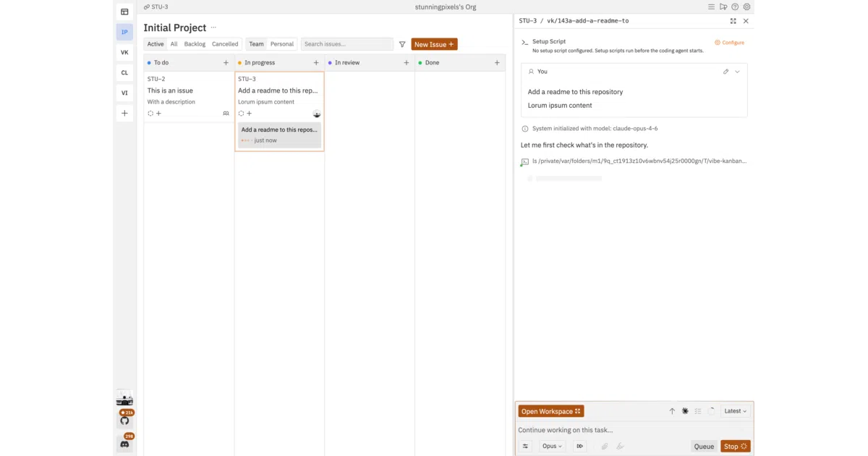Click the up arrow icon in chat toolbar
This screenshot has width=868, height=456.
pyautogui.click(x=672, y=411)
